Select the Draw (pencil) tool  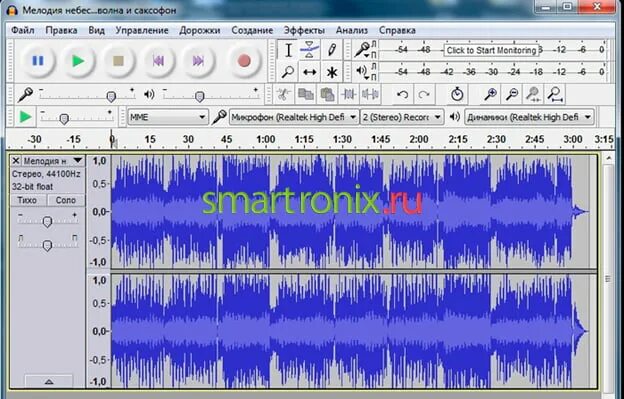point(332,50)
